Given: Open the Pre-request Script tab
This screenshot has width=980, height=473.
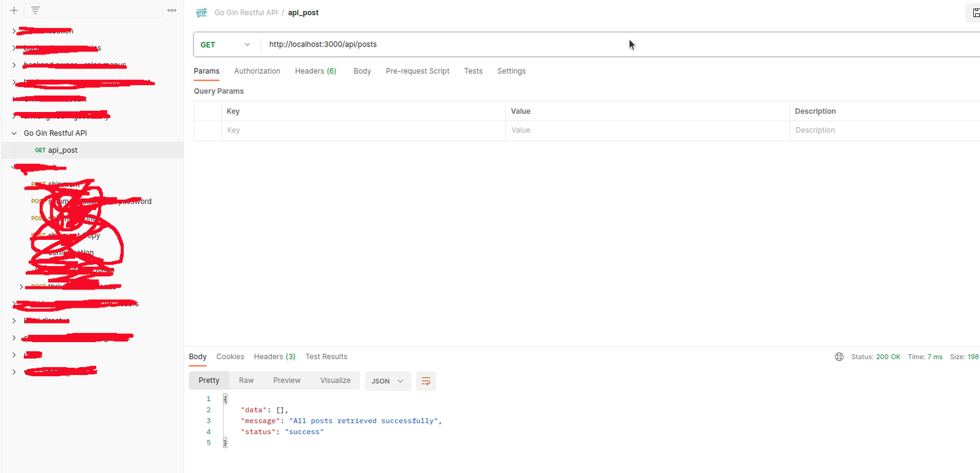Looking at the screenshot, I should click(x=417, y=71).
